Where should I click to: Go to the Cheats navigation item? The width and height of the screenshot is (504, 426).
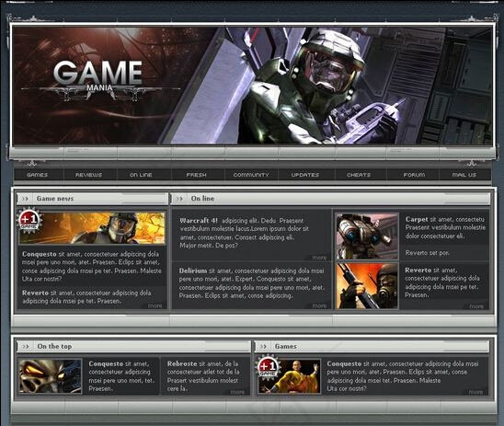[x=359, y=175]
